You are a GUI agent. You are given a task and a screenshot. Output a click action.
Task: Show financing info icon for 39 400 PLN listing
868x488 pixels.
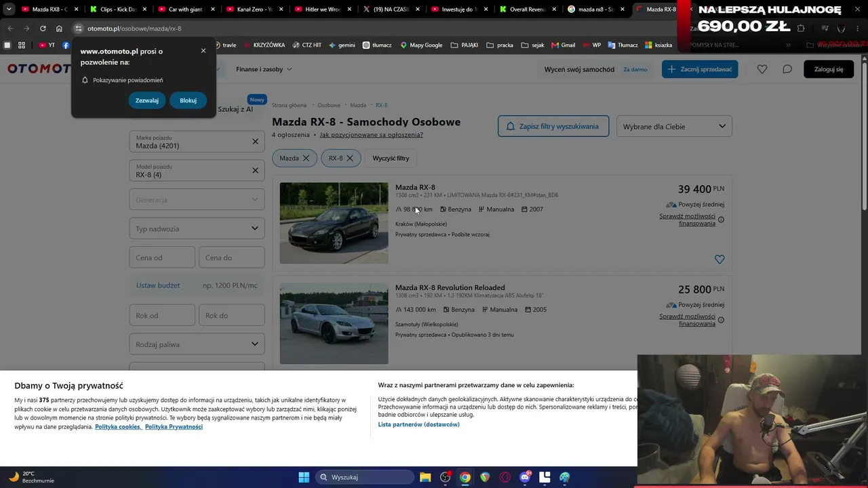click(x=721, y=220)
